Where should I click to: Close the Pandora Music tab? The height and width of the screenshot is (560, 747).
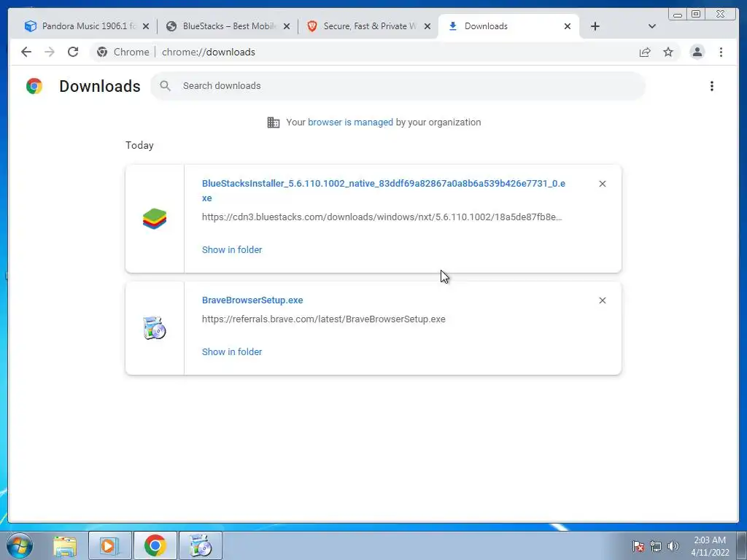[x=146, y=27]
